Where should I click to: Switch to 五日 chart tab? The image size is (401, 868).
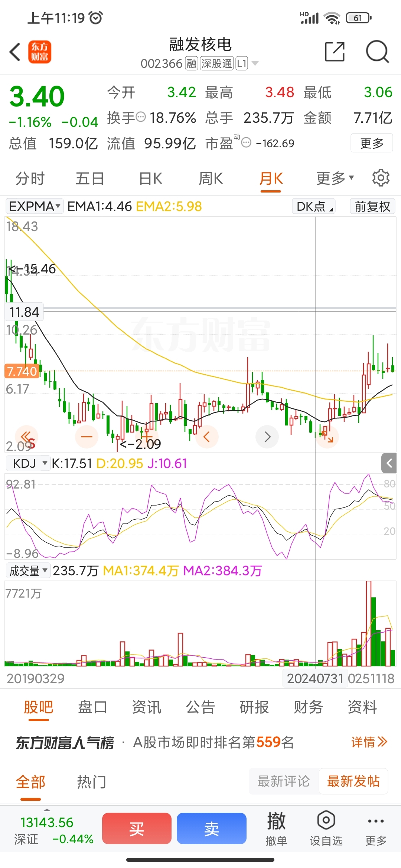pyautogui.click(x=90, y=178)
